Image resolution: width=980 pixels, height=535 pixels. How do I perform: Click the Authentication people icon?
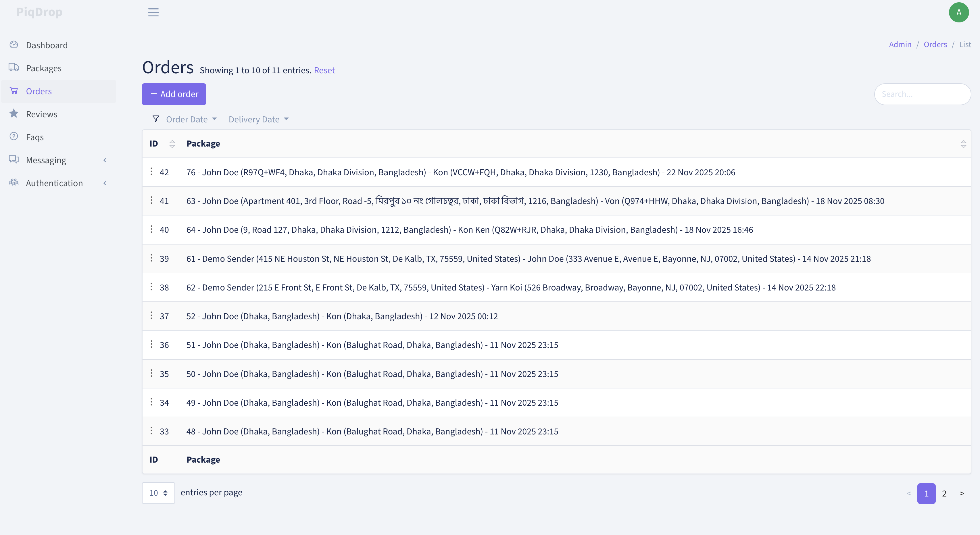[14, 182]
